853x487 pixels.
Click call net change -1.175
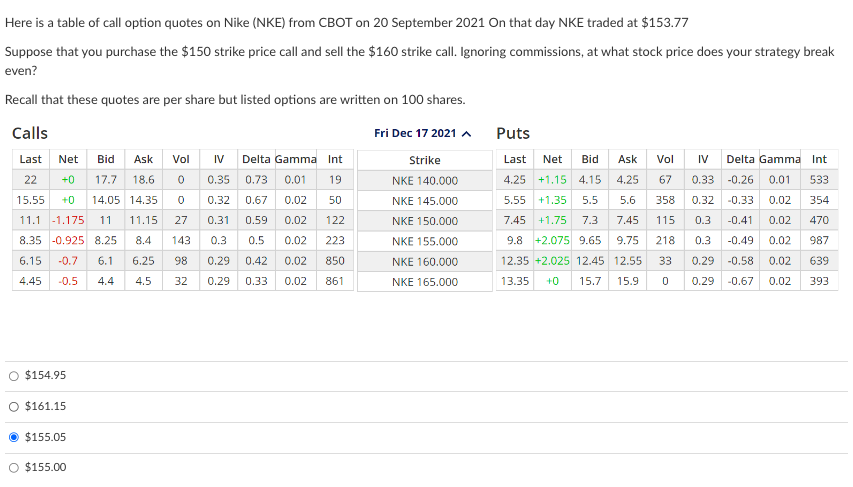coord(68,220)
